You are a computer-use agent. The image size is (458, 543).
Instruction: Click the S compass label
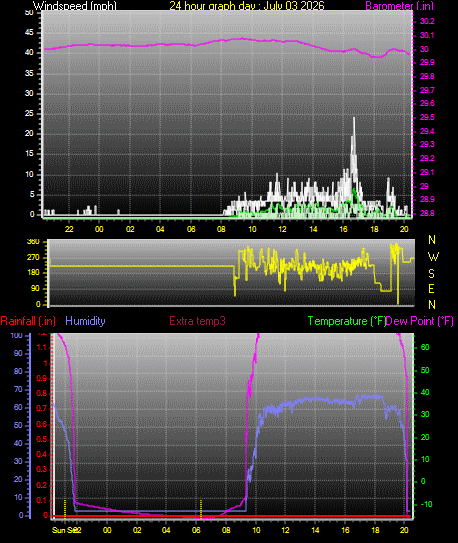pos(431,274)
